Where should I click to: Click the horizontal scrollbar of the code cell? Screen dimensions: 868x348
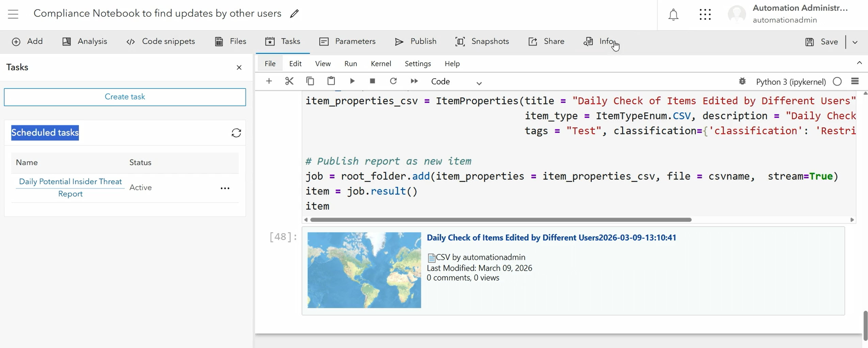pos(501,220)
